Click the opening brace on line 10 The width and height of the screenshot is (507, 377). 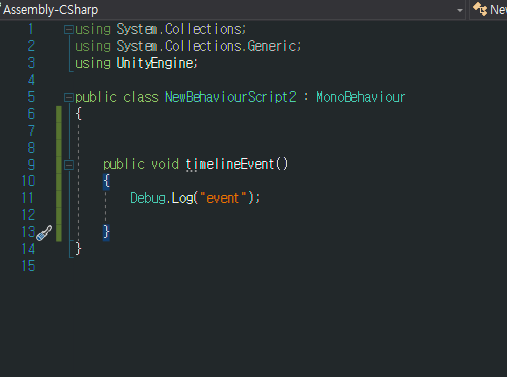click(x=106, y=181)
